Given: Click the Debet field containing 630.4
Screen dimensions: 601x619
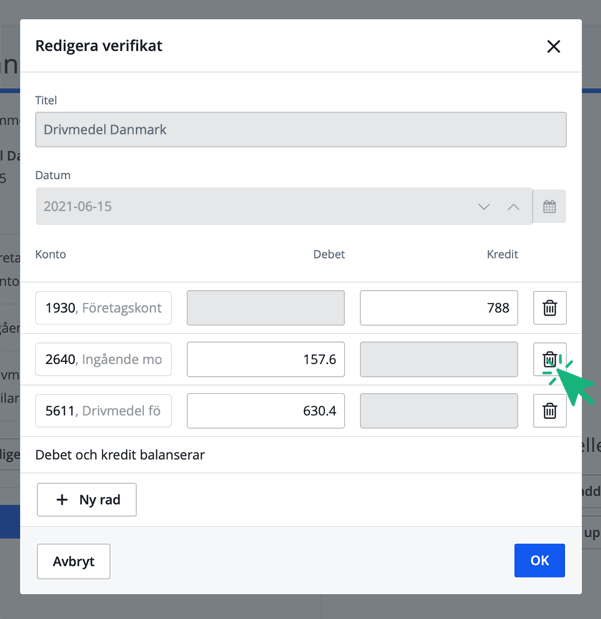Looking at the screenshot, I should pos(265,410).
